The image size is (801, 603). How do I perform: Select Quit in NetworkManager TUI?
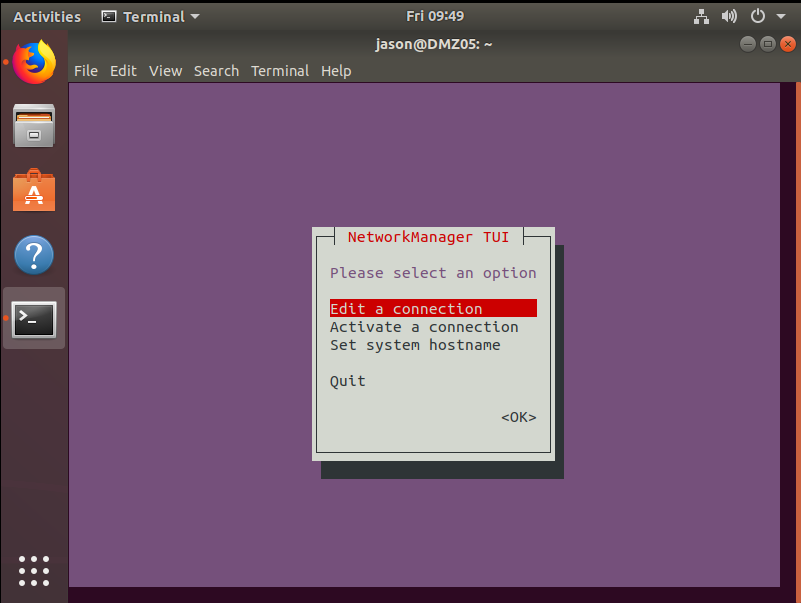click(347, 381)
